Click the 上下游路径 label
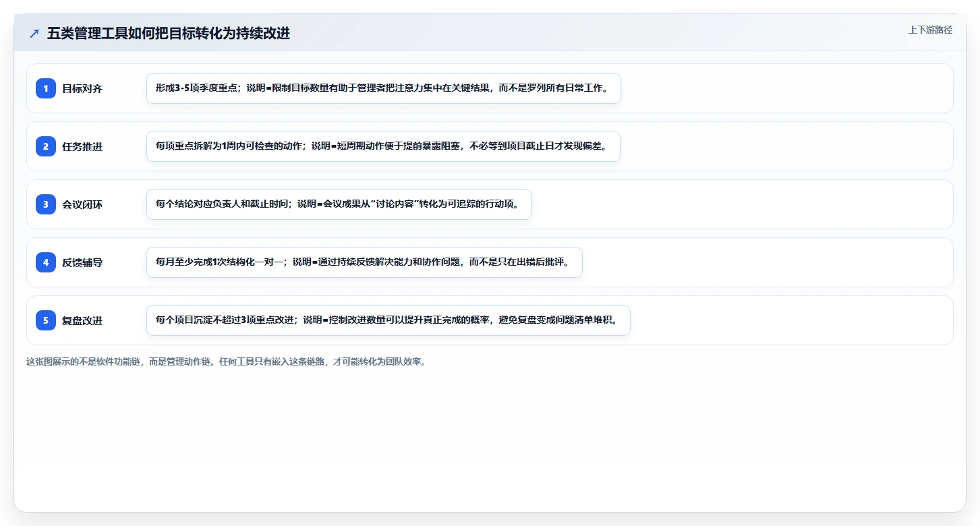Image resolution: width=980 pixels, height=526 pixels. pyautogui.click(x=930, y=30)
